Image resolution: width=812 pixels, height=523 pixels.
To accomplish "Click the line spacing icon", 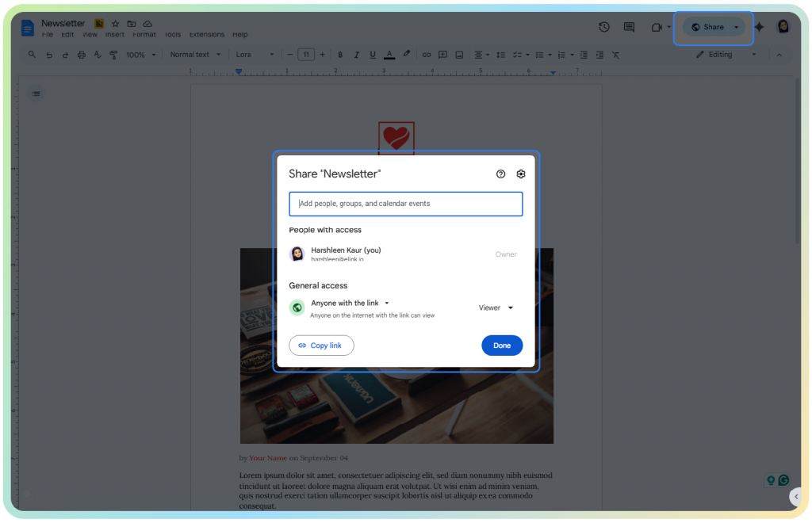I will [501, 55].
